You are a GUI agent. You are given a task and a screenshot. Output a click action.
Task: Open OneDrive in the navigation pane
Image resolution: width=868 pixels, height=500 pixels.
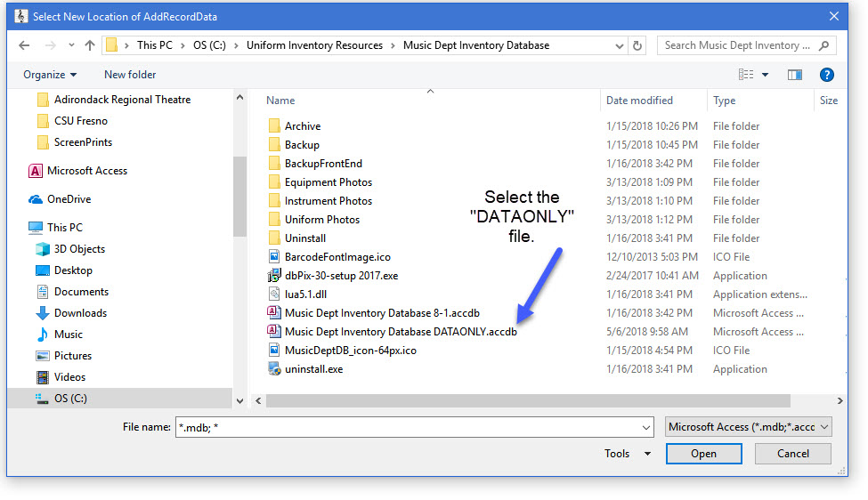coord(69,199)
